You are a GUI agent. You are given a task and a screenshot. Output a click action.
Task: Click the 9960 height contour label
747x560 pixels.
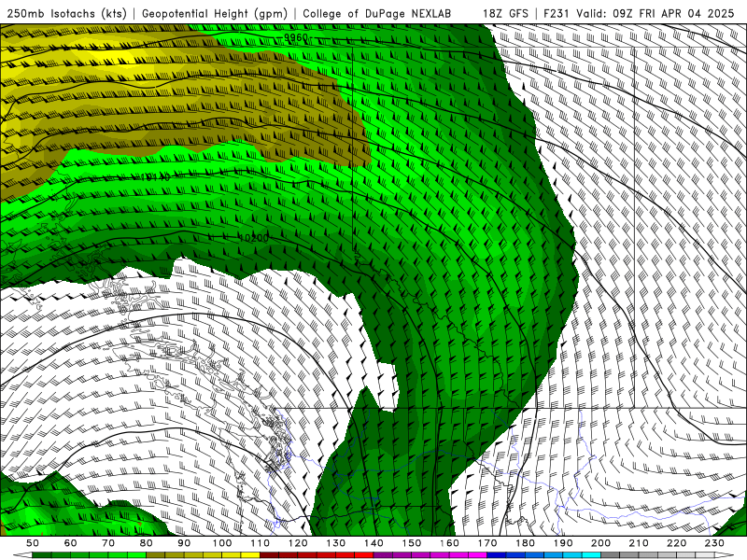(296, 37)
